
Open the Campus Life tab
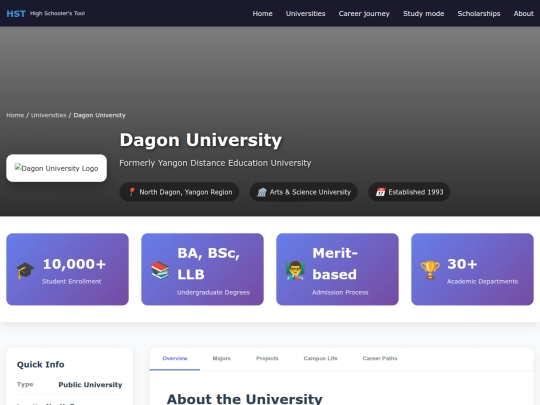(321, 359)
